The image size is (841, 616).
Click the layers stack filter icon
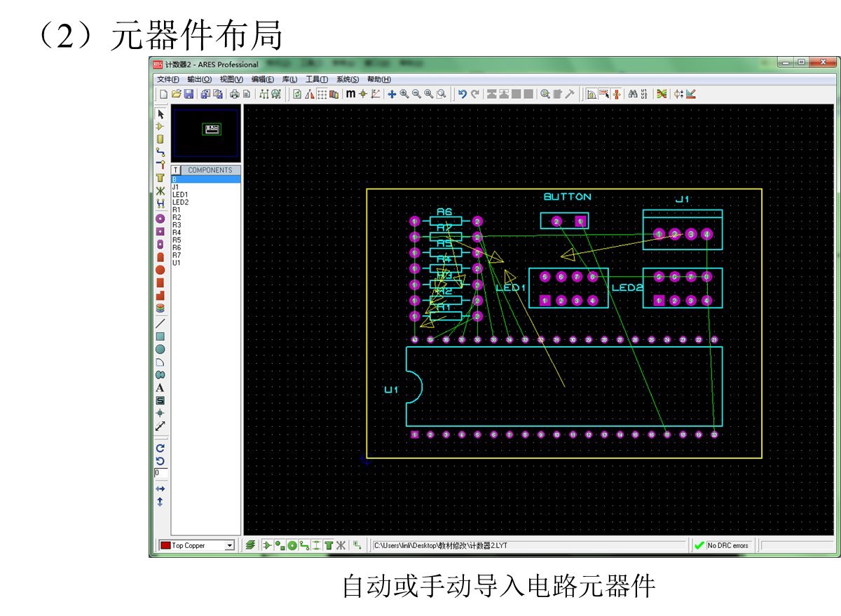click(x=250, y=545)
